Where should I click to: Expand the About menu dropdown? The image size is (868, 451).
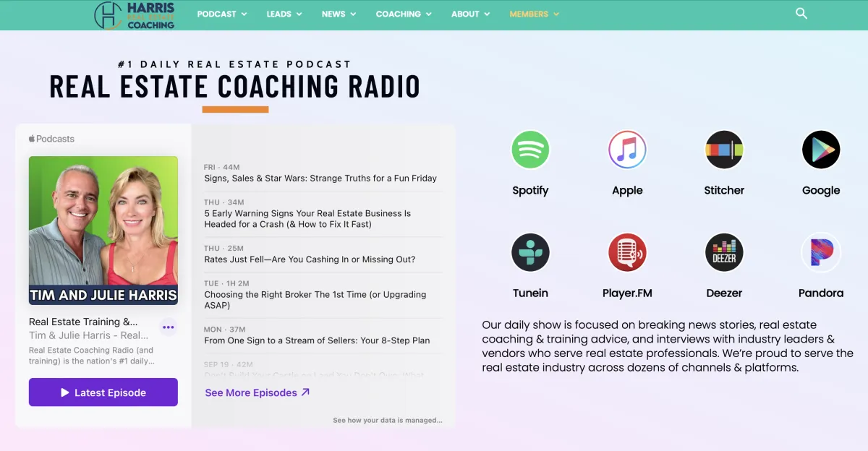click(x=470, y=14)
